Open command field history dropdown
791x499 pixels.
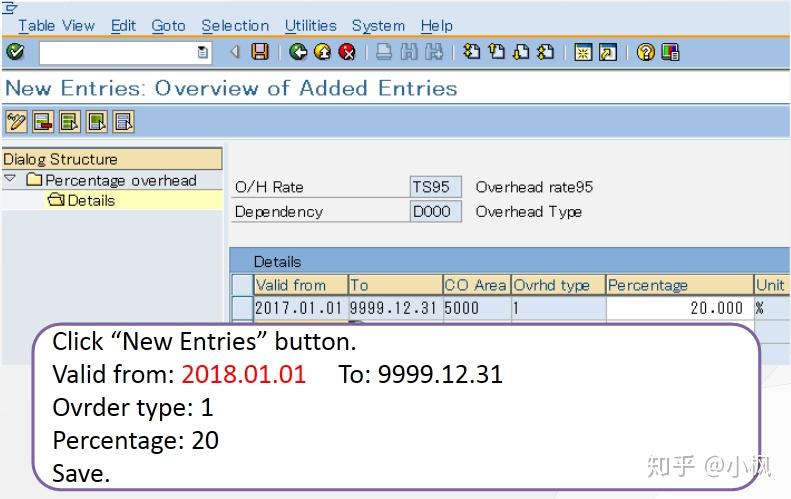202,52
